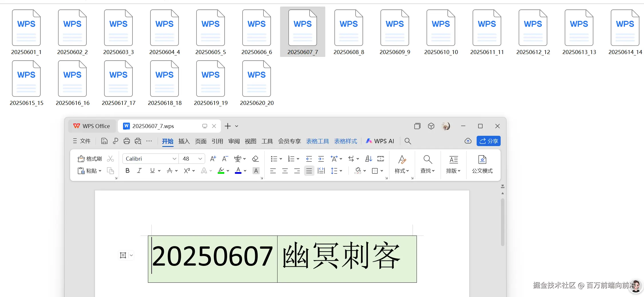The image size is (644, 297).
Task: Expand the bullet list dropdown arrow
Action: click(281, 159)
